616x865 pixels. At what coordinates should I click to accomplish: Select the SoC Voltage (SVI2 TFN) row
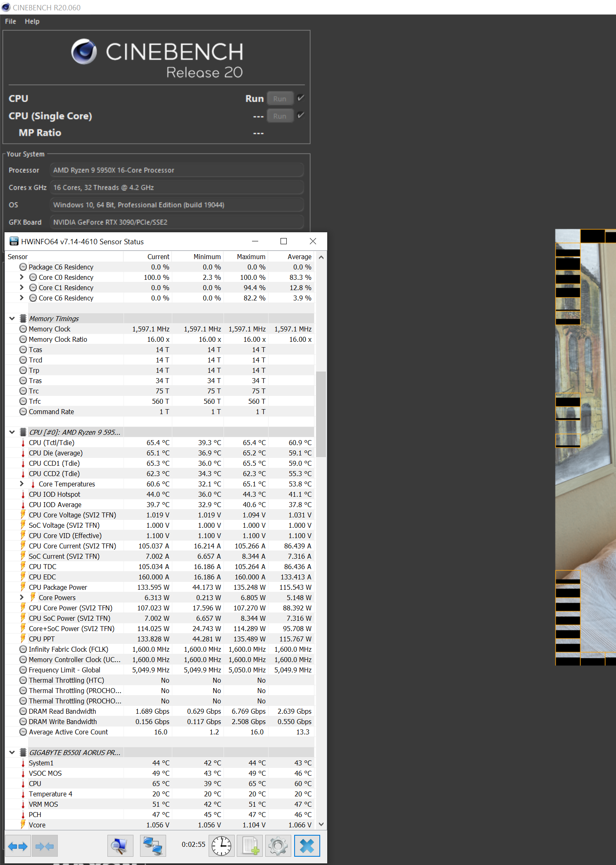pyautogui.click(x=160, y=525)
